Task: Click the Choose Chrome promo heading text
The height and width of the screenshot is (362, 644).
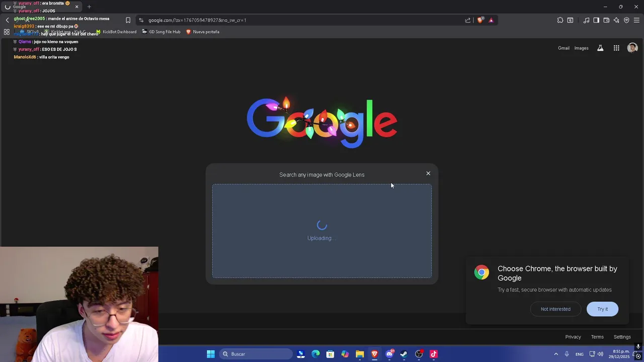Action: click(557, 273)
